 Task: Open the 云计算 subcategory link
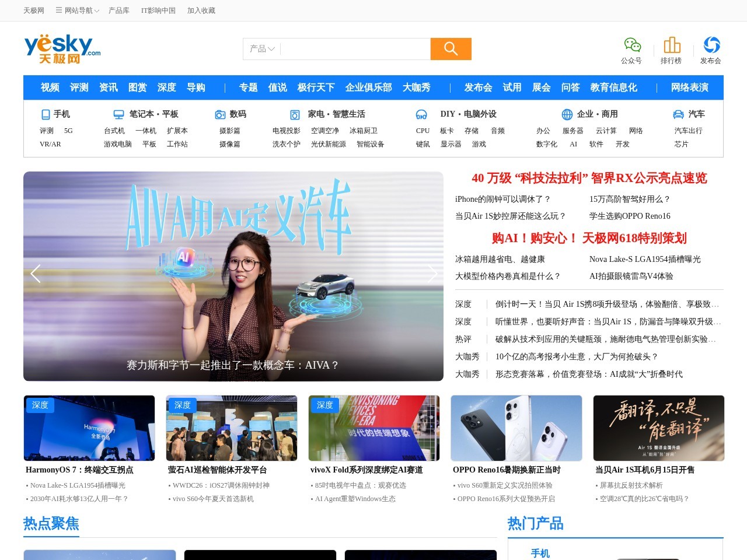[606, 131]
